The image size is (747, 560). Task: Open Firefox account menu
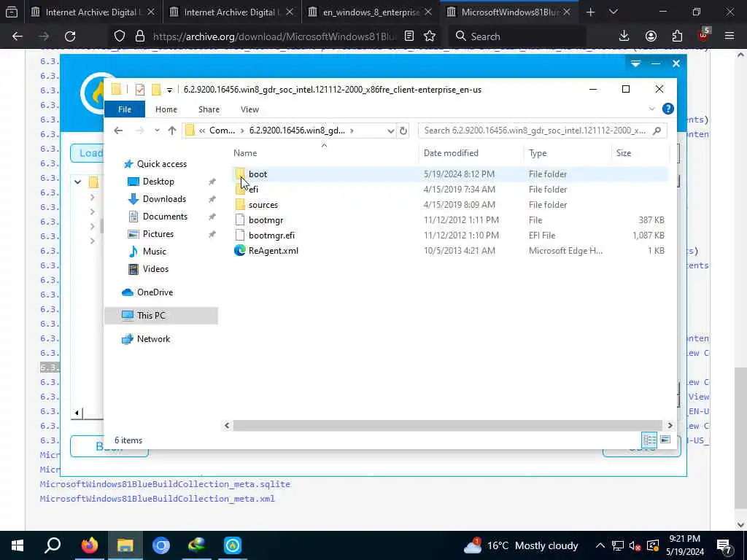651,36
